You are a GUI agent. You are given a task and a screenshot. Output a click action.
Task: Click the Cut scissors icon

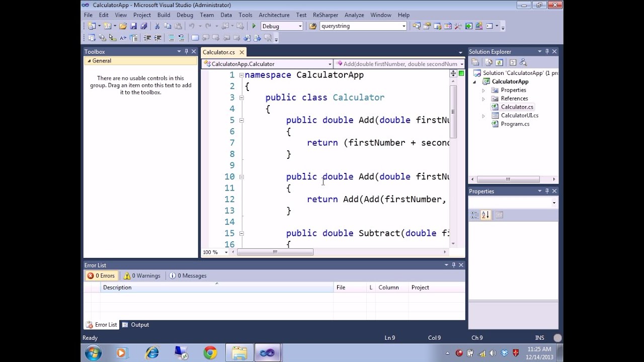click(x=157, y=26)
